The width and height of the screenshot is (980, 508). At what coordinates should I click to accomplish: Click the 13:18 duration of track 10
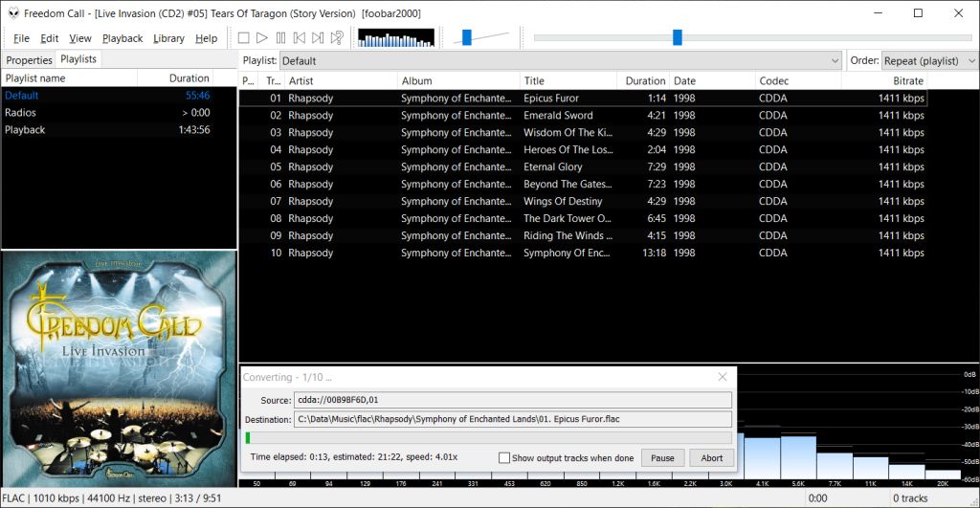pos(654,254)
